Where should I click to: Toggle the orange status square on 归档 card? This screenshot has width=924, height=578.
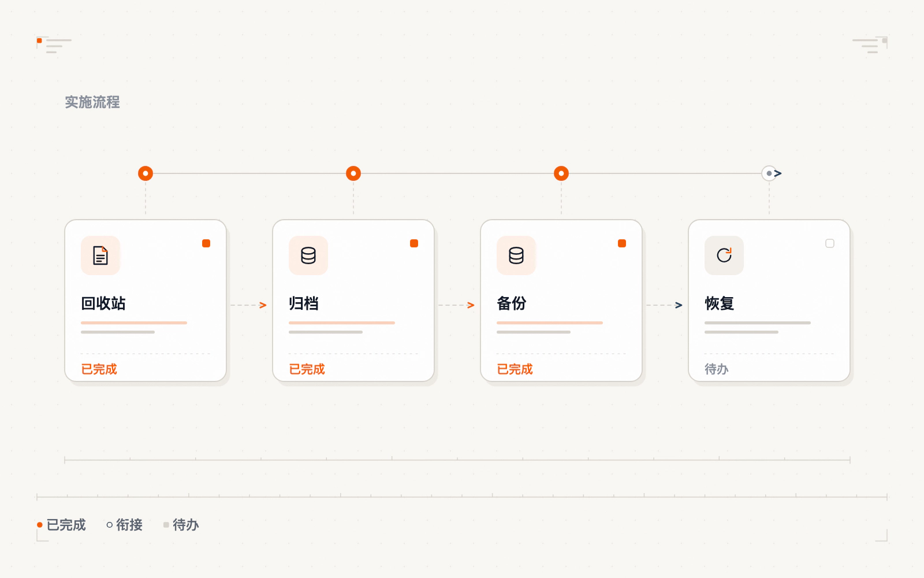pos(414,243)
